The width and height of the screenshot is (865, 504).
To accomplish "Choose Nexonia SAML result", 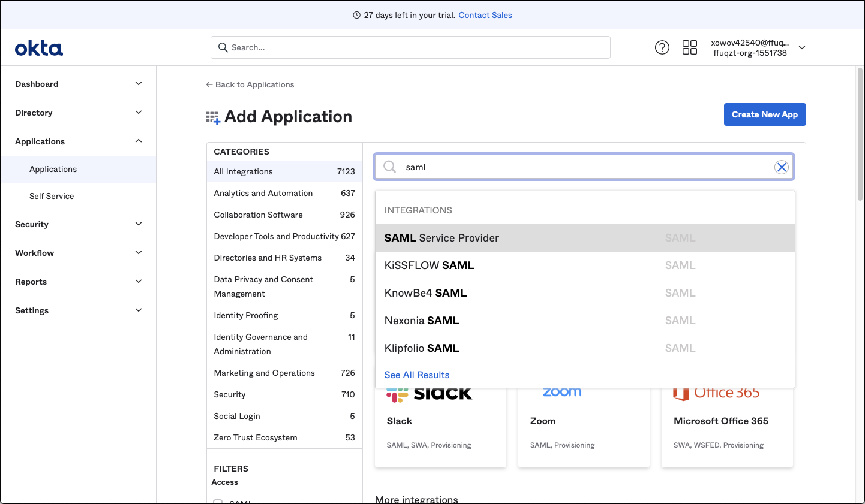I will tap(585, 321).
